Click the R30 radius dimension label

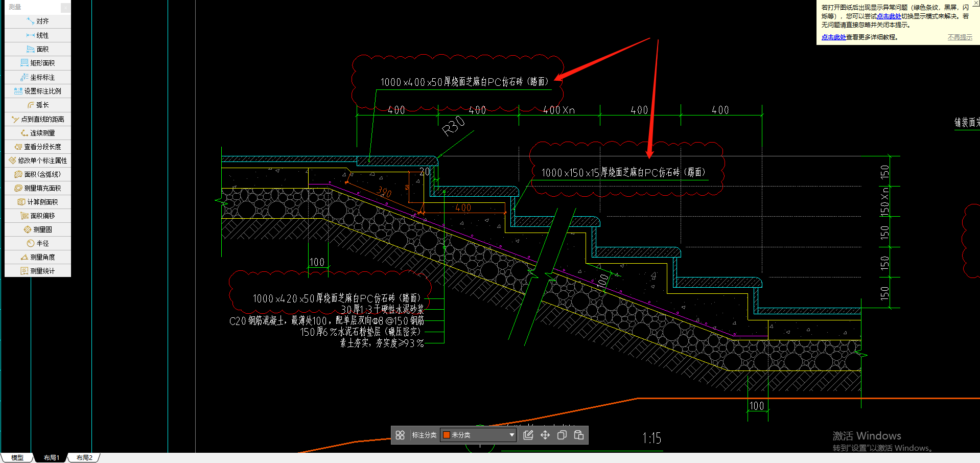click(x=454, y=126)
